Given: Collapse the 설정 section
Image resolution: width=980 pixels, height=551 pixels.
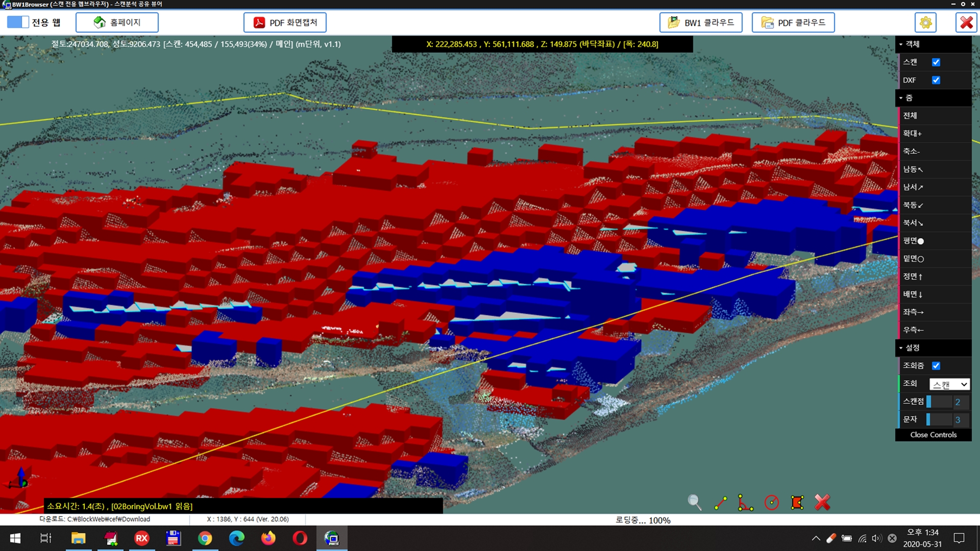Looking at the screenshot, I should point(913,348).
